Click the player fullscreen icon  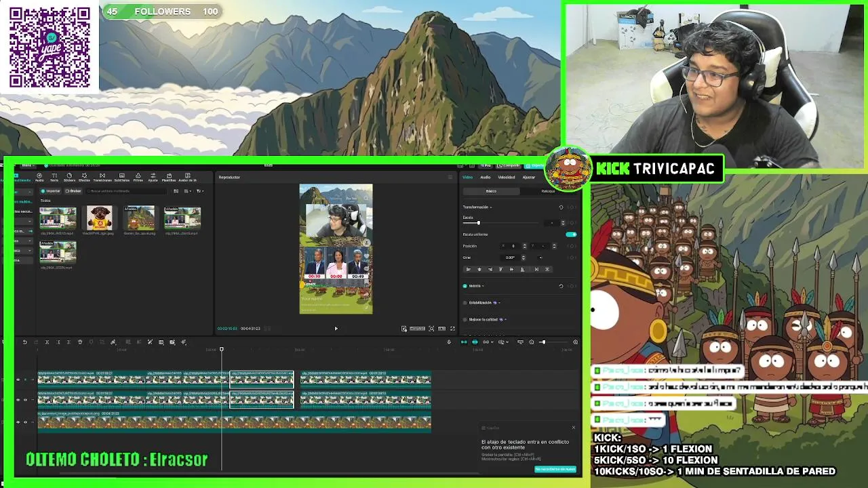pos(453,329)
